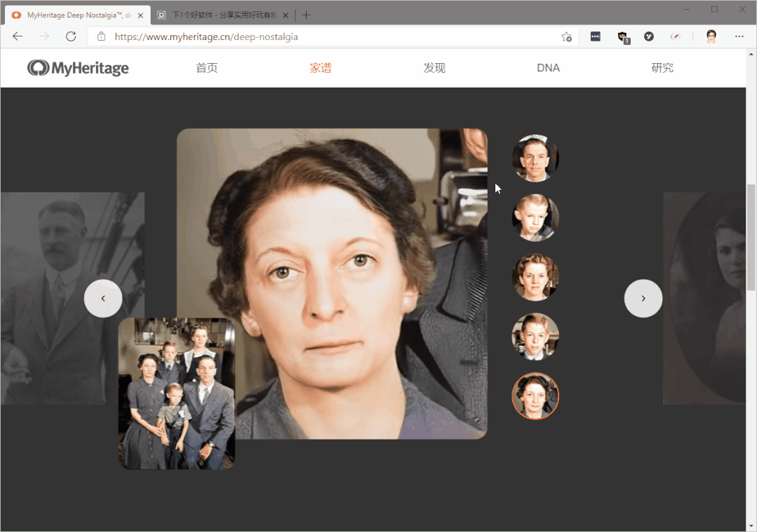The image size is (757, 532).
Task: Open the browser profile avatar
Action: [x=711, y=36]
